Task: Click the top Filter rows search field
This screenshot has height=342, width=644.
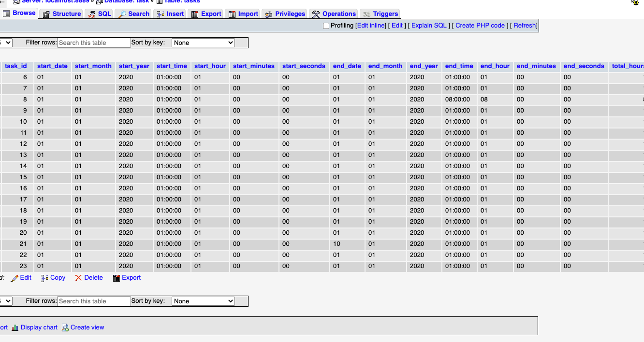Action: click(94, 43)
